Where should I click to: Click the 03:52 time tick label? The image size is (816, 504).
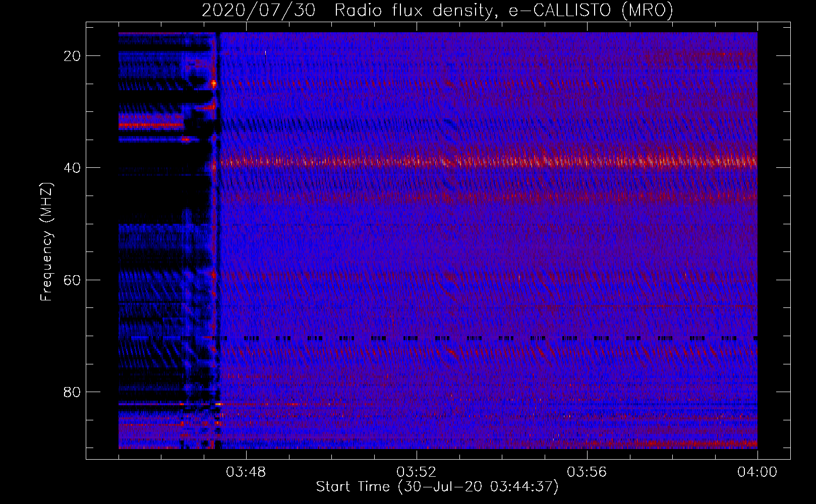(x=417, y=472)
